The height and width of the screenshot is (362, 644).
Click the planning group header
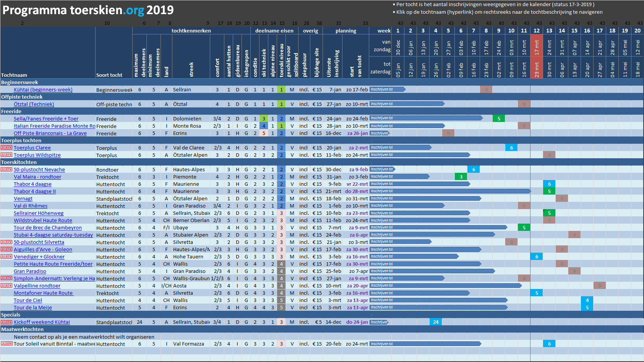point(346,31)
